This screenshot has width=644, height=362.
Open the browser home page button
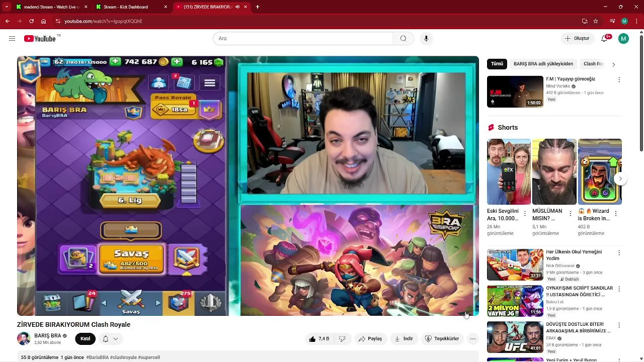(44, 21)
